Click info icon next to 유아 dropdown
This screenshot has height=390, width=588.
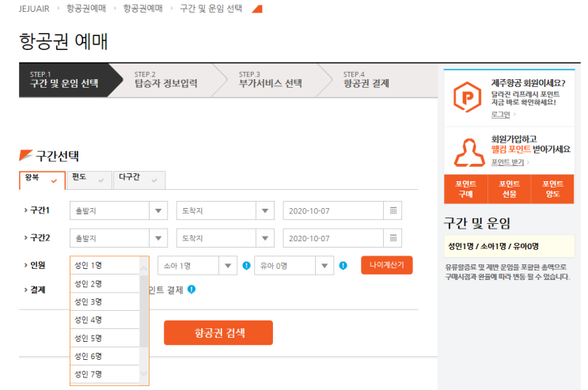[343, 266]
